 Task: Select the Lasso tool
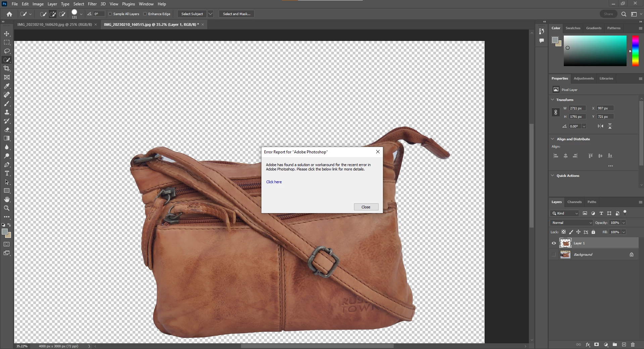[7, 51]
